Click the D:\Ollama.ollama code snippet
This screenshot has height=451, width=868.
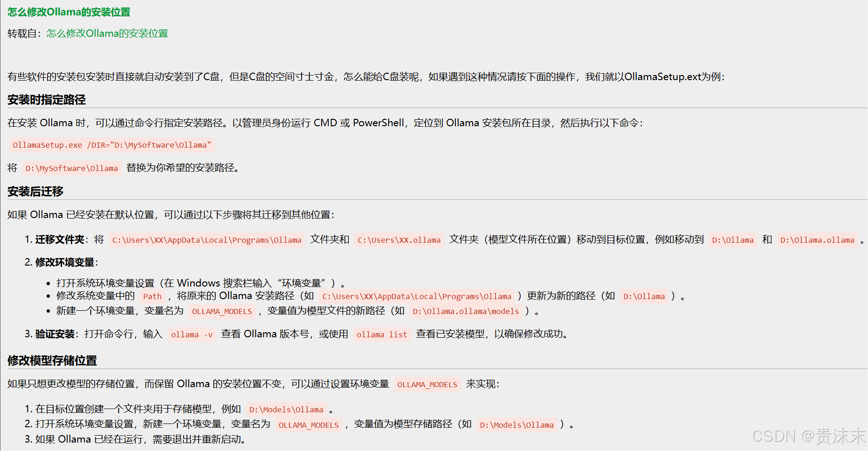817,240
